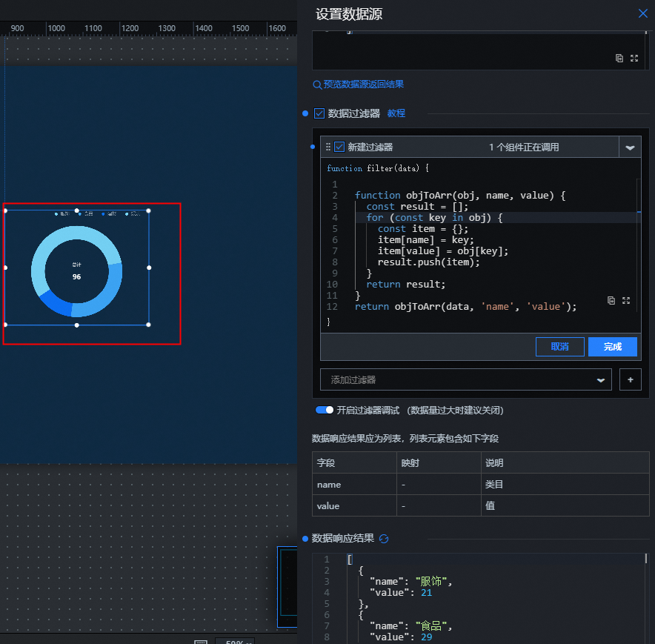The image size is (655, 644).
Task: Click the plus icon to add filter
Action: pyautogui.click(x=630, y=379)
